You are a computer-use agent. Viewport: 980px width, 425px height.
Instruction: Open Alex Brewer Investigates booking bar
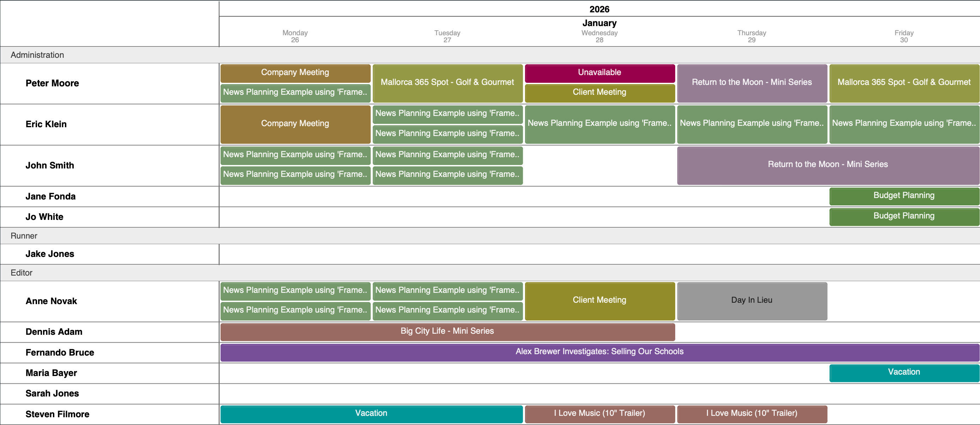pyautogui.click(x=600, y=352)
